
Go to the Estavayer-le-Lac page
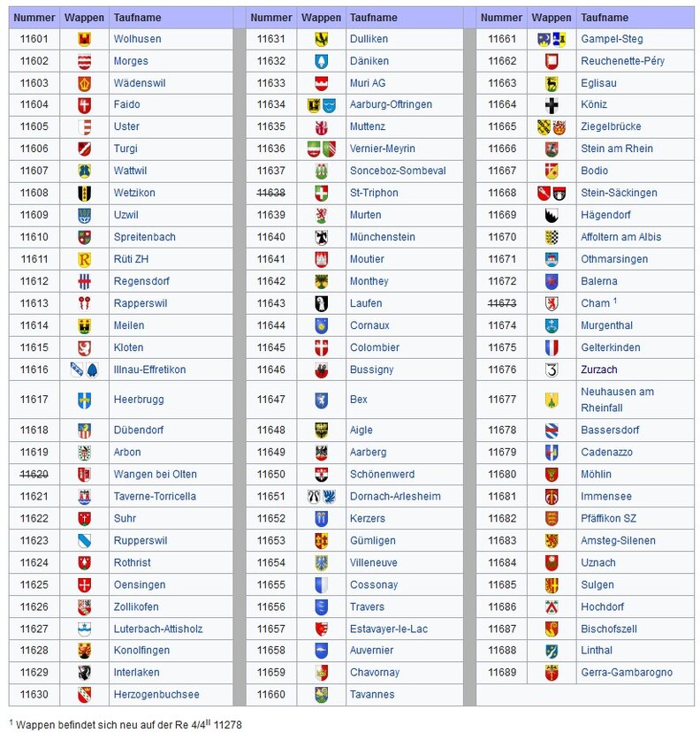pyautogui.click(x=388, y=629)
